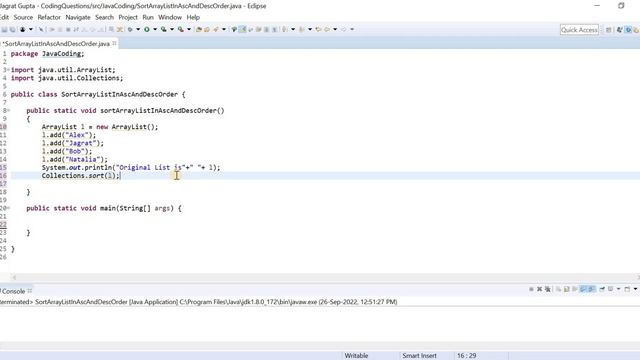The height and width of the screenshot is (360, 640).
Task: Select the highlighted Java perspective icon
Action: (629, 30)
